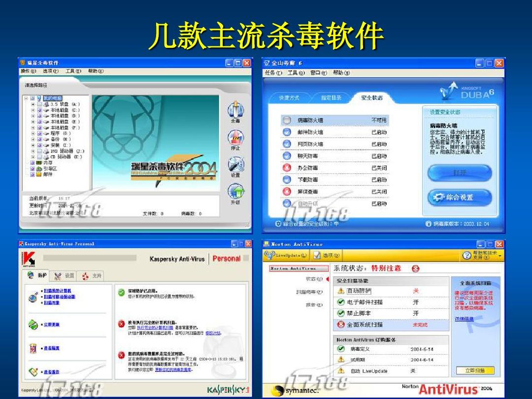Screen dimensions: 532x399
Task: Click the 网页防火墙 status icon in Duba
Action: click(x=287, y=144)
